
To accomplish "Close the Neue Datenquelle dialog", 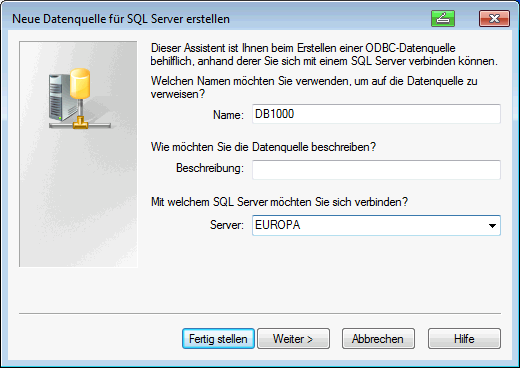I will tap(494, 18).
